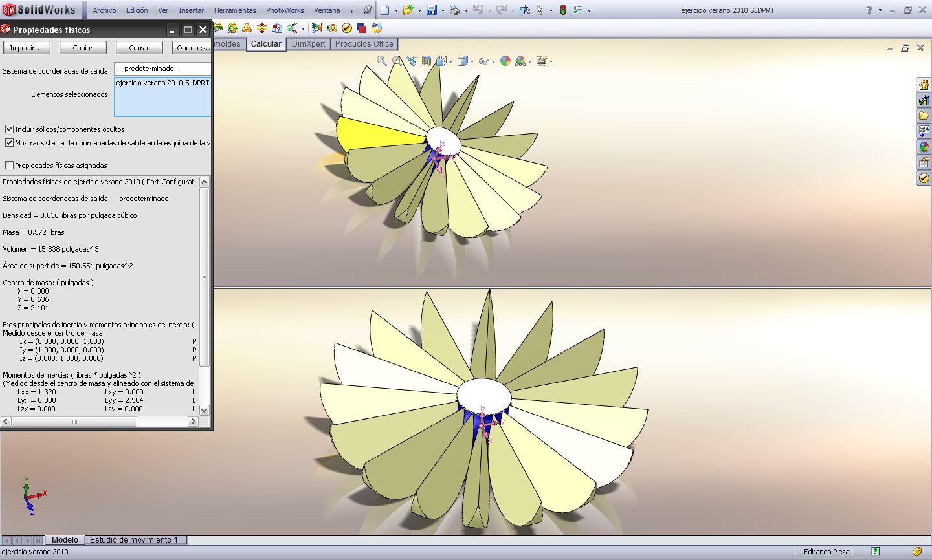The image size is (932, 560).
Task: Switch to Estudio de movimiento 1 tab
Action: (x=134, y=540)
